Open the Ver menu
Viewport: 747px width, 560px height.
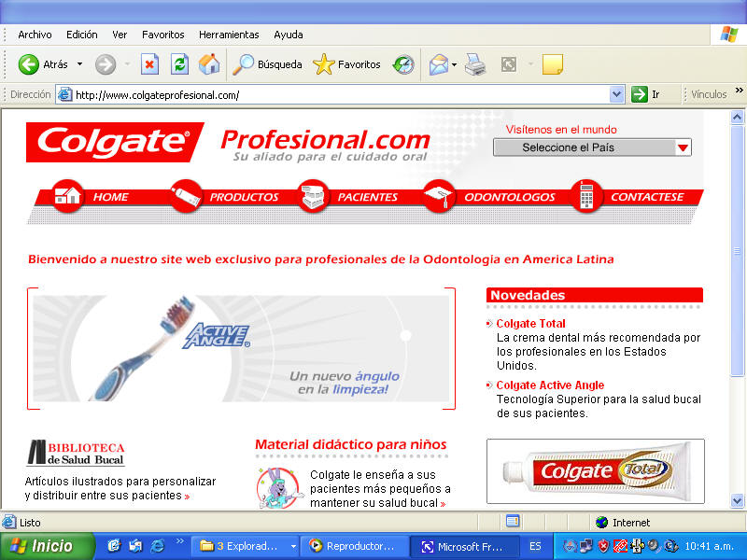click(120, 35)
